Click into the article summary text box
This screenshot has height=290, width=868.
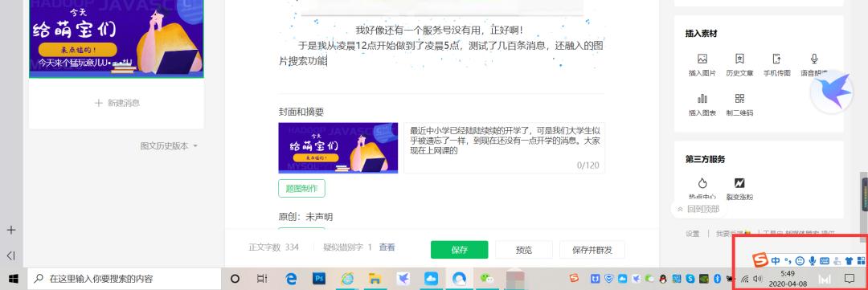[x=504, y=148]
